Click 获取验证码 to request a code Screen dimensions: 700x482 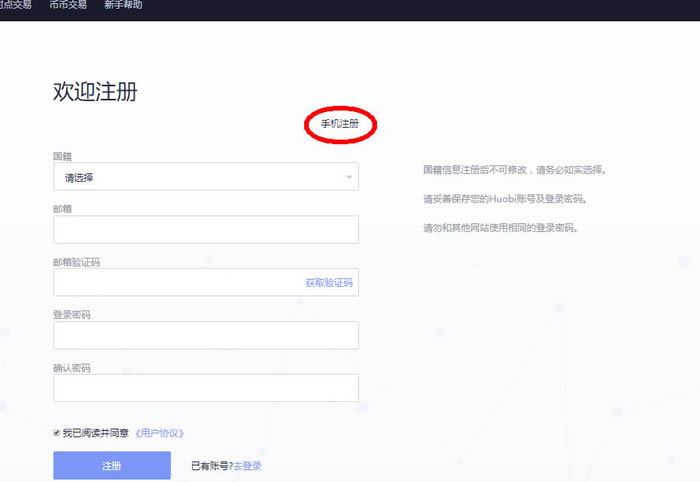[x=329, y=283]
